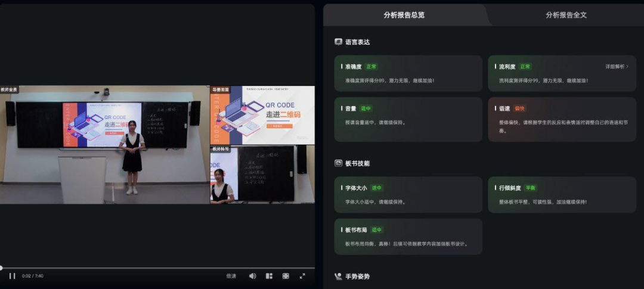Enter fullscreen with the expand arrows icon

click(302, 276)
